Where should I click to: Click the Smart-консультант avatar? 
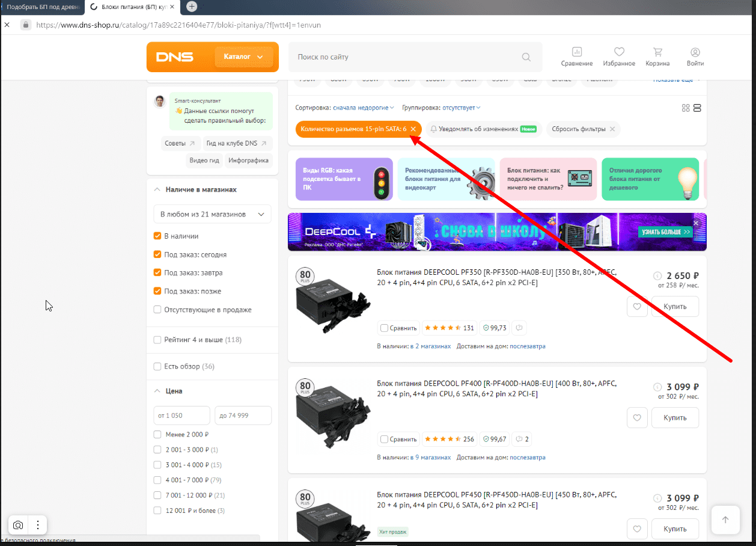click(160, 101)
